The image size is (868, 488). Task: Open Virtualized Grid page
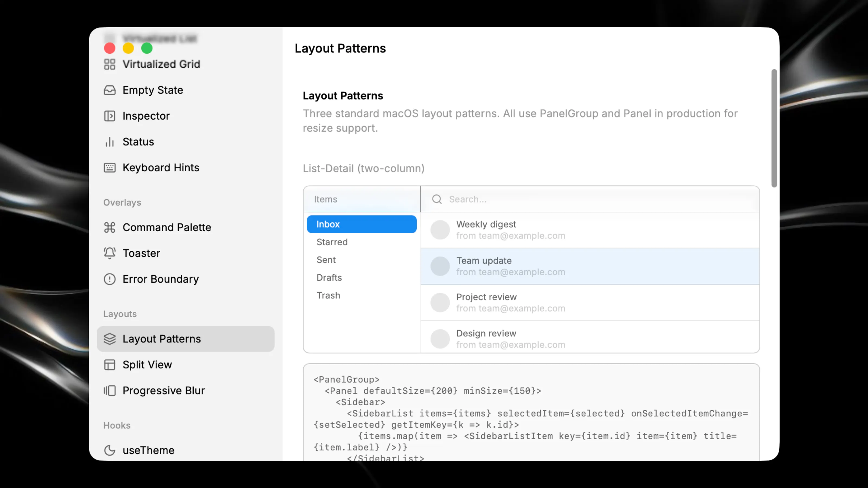point(185,64)
